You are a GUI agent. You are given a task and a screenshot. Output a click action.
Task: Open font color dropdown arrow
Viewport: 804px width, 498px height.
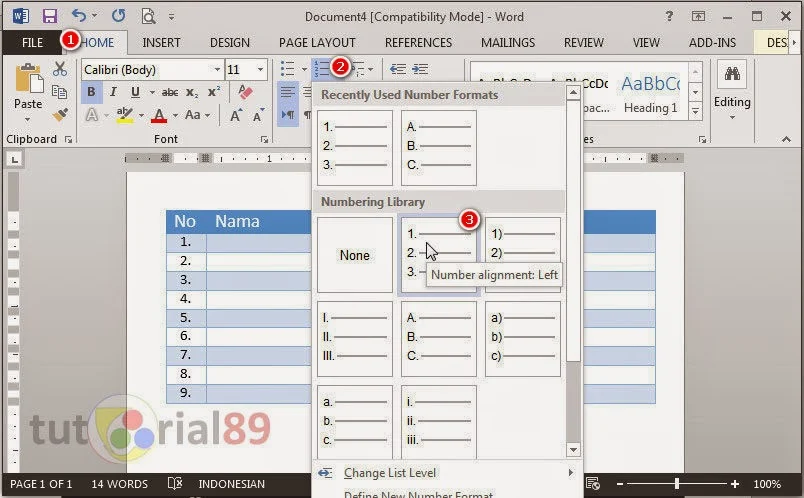(175, 115)
